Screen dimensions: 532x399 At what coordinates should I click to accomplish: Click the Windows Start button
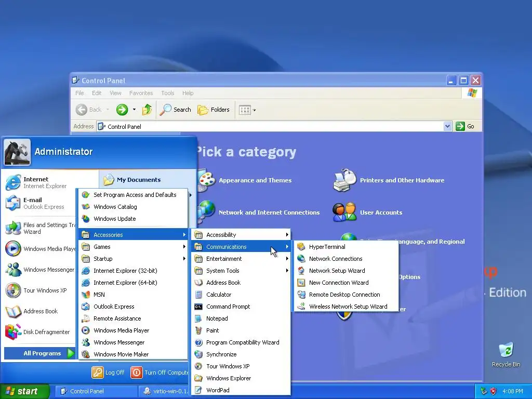[25, 391]
